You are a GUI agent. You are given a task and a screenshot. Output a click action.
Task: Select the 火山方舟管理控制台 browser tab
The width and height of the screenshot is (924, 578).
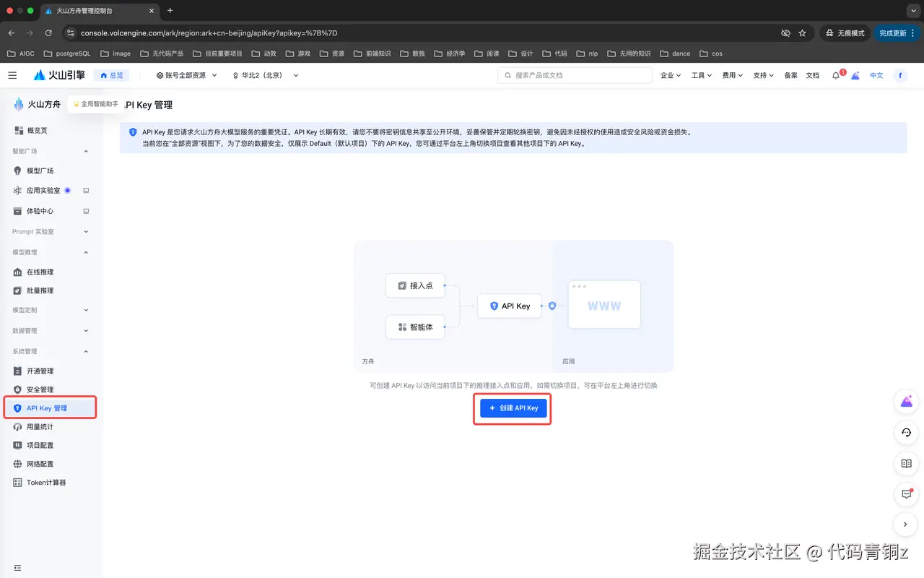(99, 11)
